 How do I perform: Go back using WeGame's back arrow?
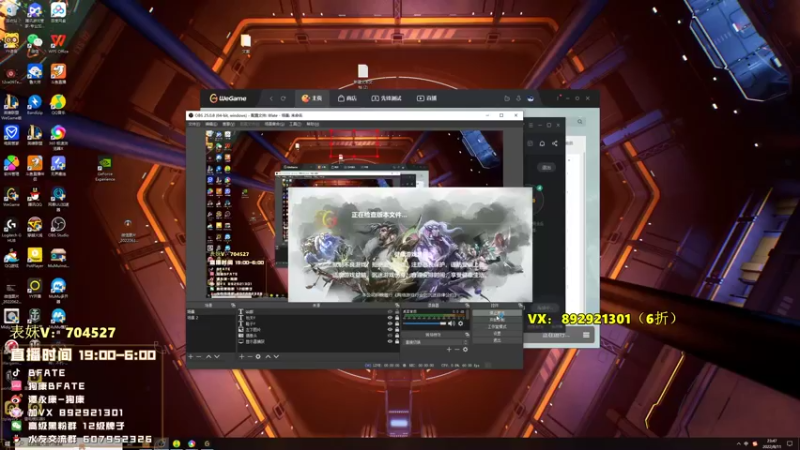point(271,98)
